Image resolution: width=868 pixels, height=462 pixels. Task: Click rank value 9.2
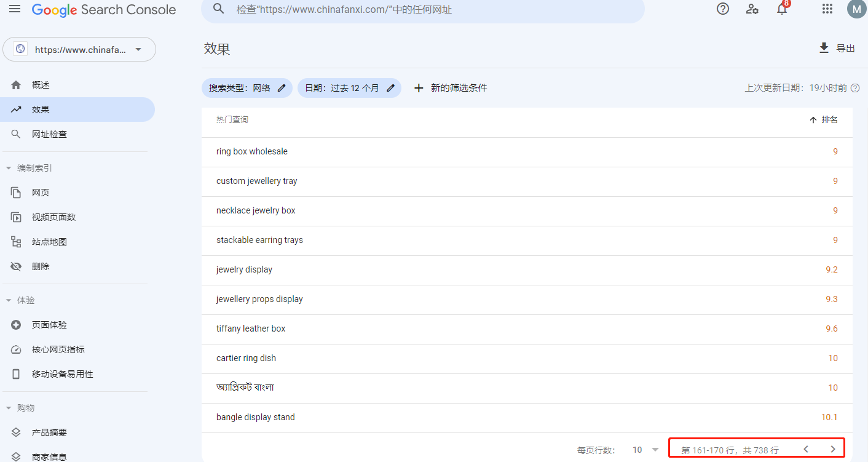click(x=832, y=269)
